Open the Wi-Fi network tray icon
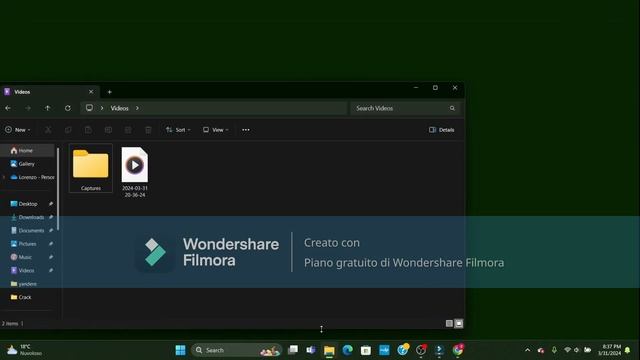The height and width of the screenshot is (360, 640). click(567, 350)
